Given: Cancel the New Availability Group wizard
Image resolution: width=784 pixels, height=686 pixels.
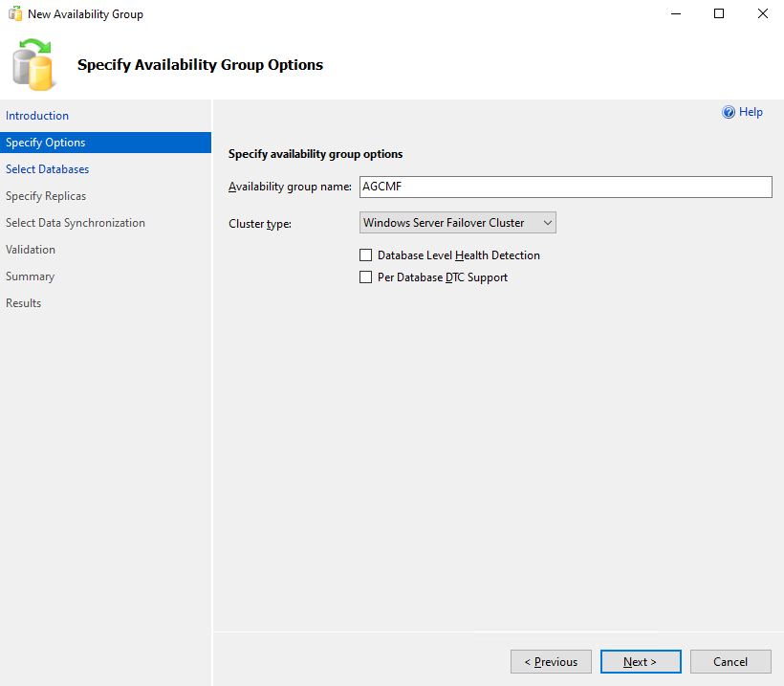Looking at the screenshot, I should (x=730, y=662).
